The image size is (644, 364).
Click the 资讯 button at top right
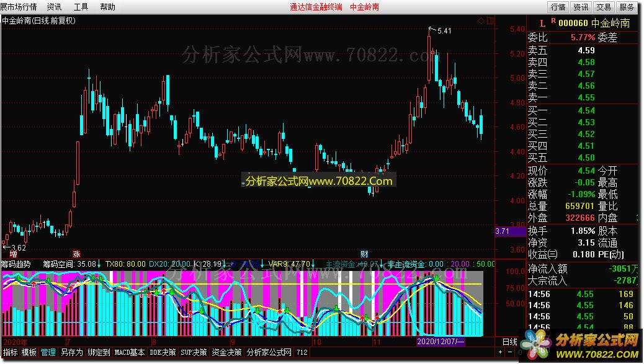click(x=581, y=7)
